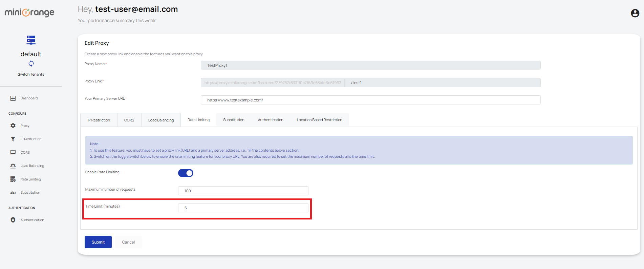Click the Substitution abc icon

13,193
